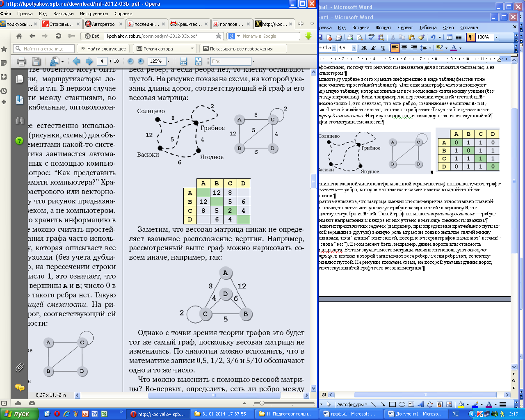Toggle italic К formatting in Word
Viewport: 525px width, 420px height.
click(x=373, y=48)
